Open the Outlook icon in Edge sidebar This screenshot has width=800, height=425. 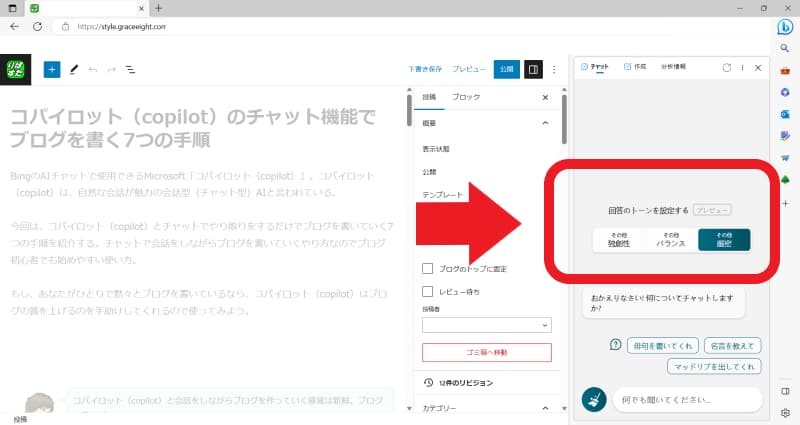785,114
